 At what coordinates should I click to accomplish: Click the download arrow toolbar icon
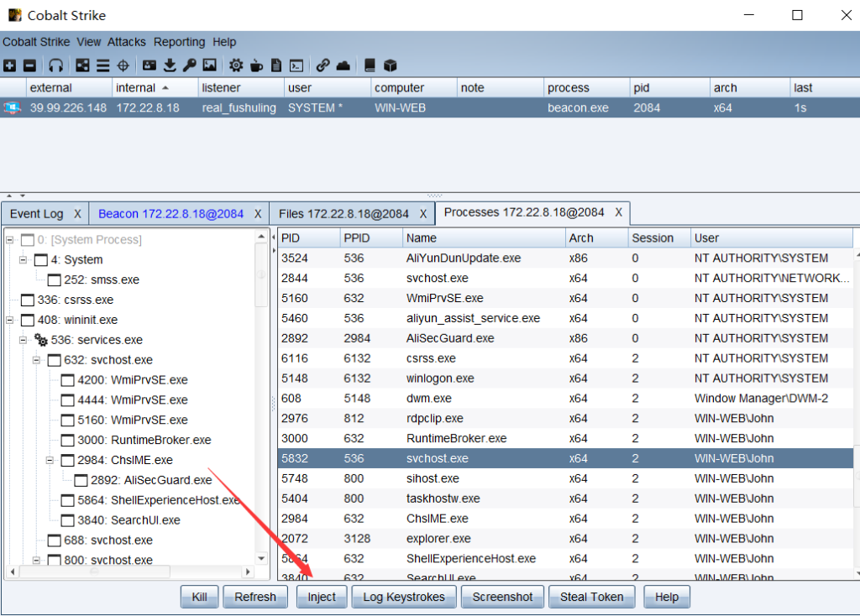click(170, 65)
